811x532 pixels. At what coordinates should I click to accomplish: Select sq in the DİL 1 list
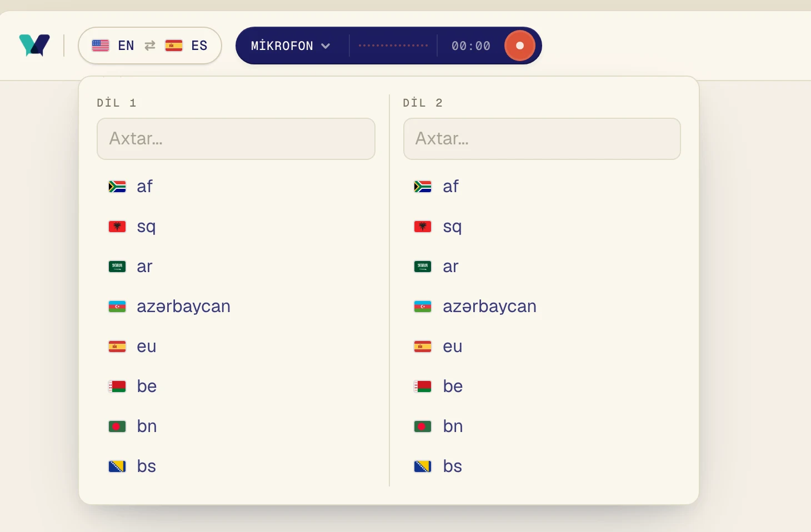236,227
